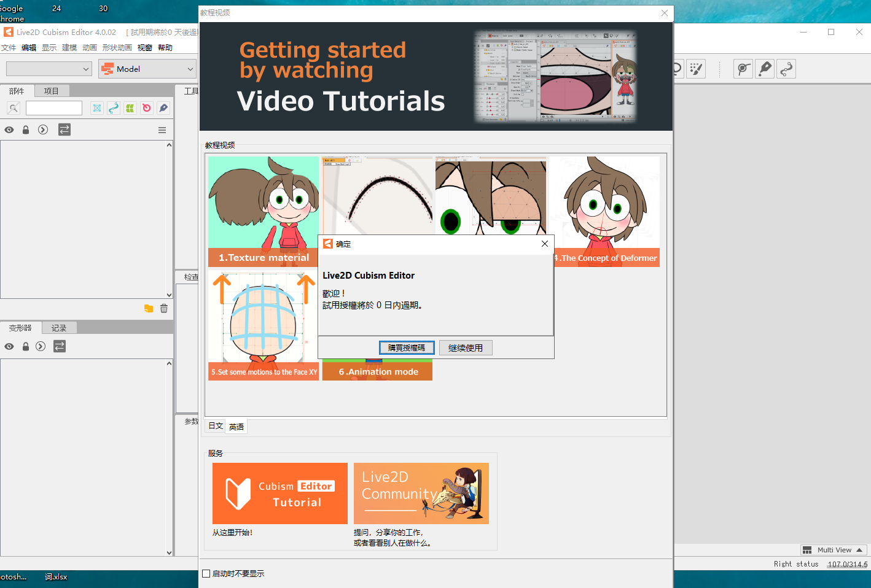Click the 107.0/314.5 status value
The image size is (871, 588).
coord(847,564)
